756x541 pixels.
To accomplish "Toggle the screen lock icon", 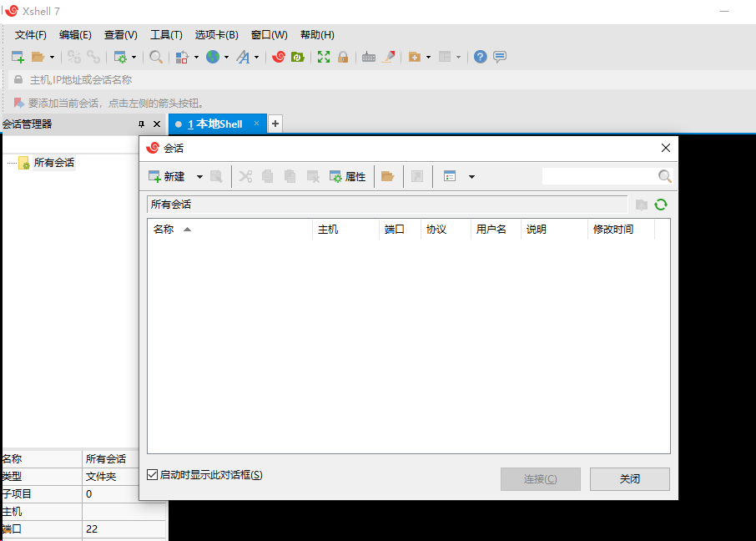I will pos(342,57).
